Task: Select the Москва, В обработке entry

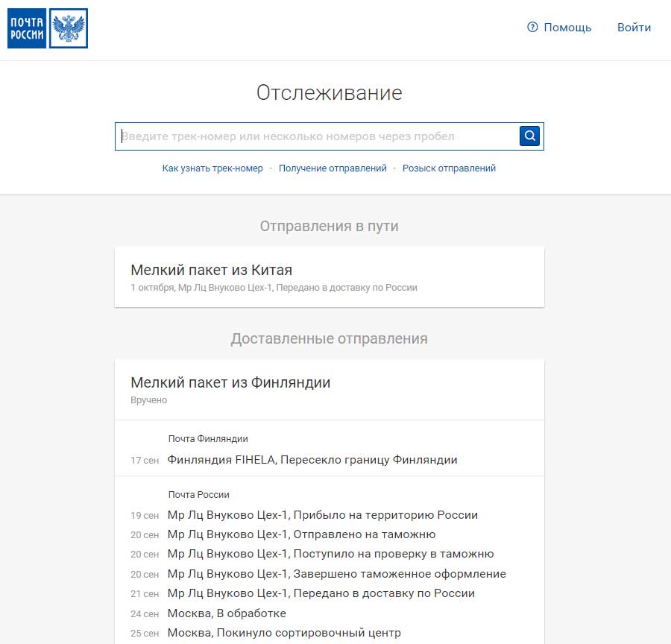Action: [227, 613]
